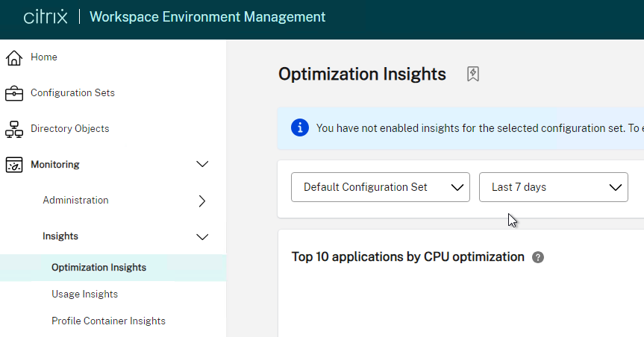644x337 pixels.
Task: Open the Last 7 days dropdown
Action: click(553, 187)
